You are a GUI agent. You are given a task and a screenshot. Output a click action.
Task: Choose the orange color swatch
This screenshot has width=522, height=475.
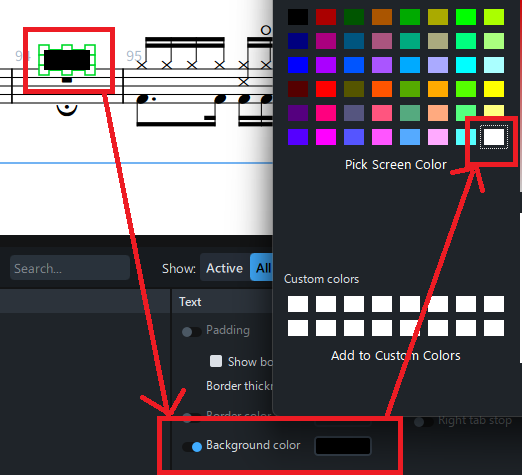tap(438, 89)
